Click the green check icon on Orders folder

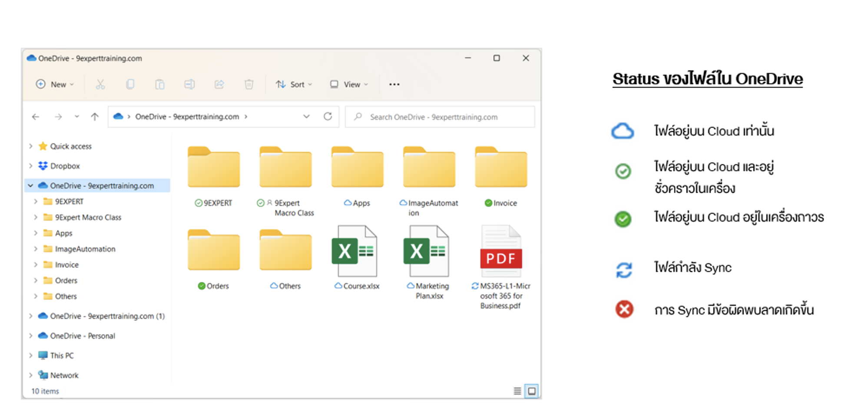coord(201,286)
